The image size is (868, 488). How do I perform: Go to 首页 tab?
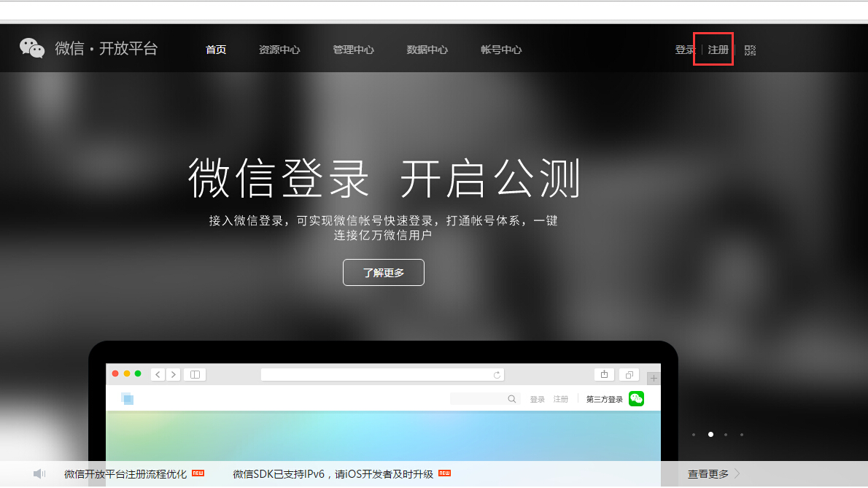point(216,50)
